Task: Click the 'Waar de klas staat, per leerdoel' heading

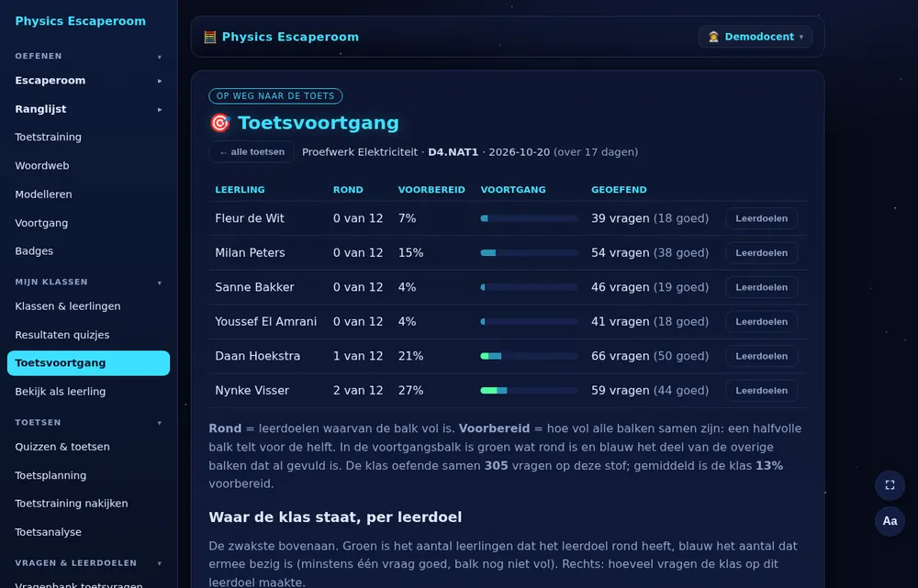Action: click(x=335, y=517)
